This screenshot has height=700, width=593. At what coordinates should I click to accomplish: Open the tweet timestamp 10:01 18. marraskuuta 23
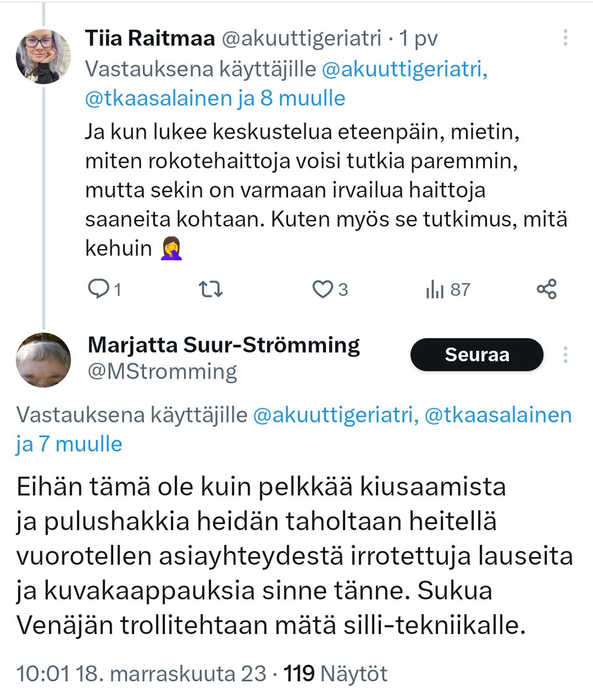(141, 674)
